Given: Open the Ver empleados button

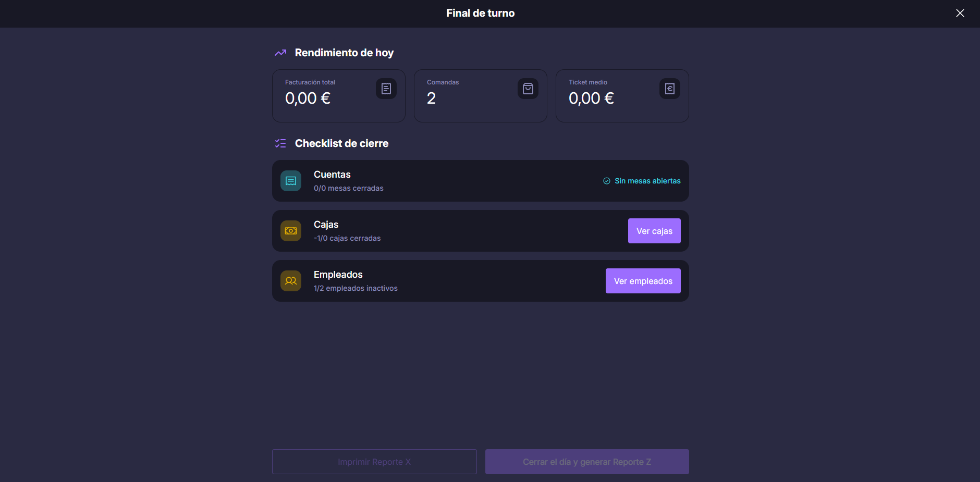Looking at the screenshot, I should (x=643, y=281).
